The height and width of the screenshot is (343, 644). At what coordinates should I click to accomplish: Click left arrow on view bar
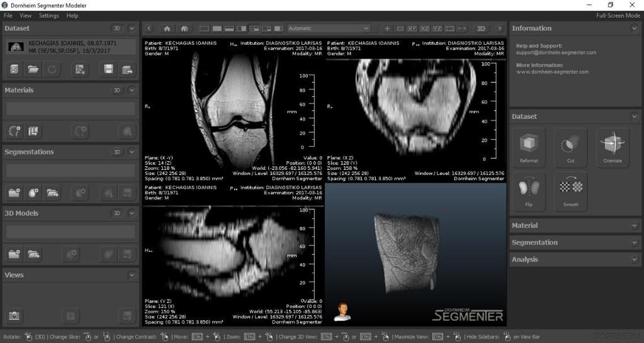click(x=149, y=28)
